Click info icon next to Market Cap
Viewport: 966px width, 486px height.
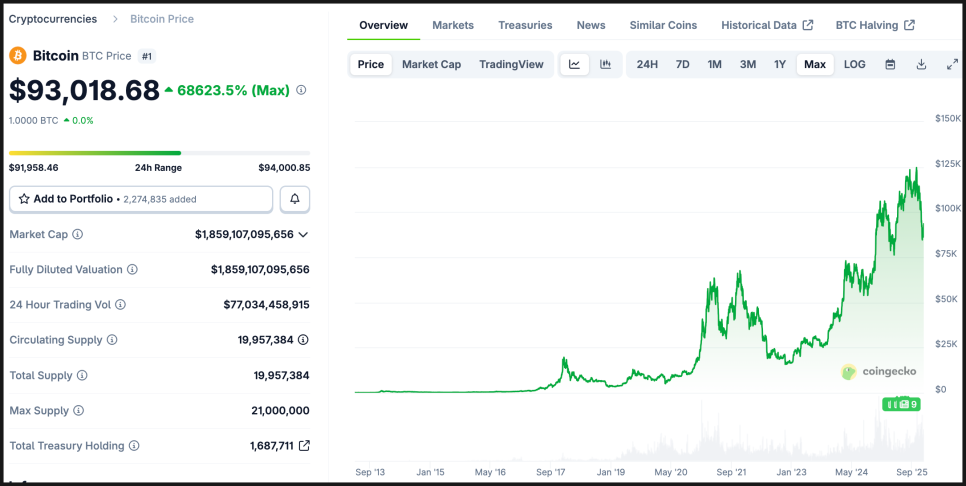pos(78,234)
